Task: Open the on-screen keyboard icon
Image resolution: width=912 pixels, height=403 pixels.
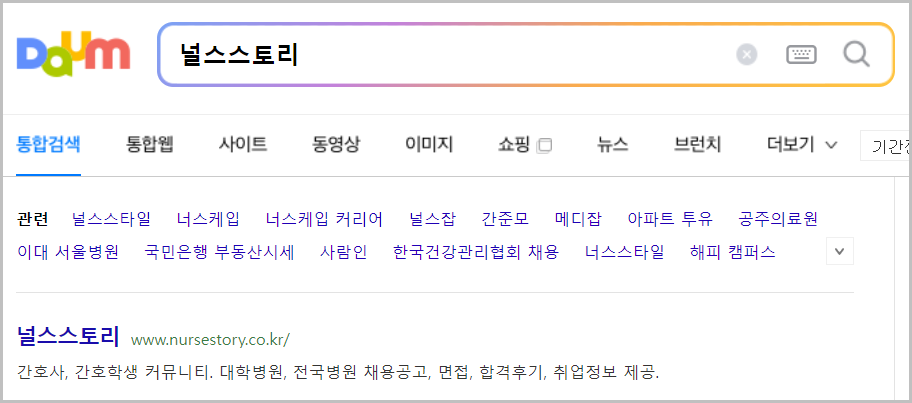Action: pyautogui.click(x=801, y=55)
